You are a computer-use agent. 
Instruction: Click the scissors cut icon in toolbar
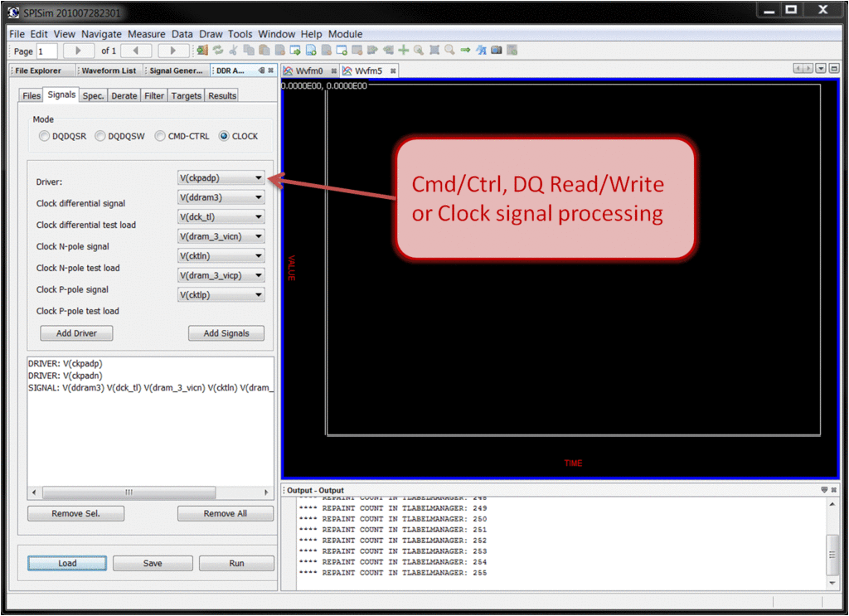[x=233, y=51]
